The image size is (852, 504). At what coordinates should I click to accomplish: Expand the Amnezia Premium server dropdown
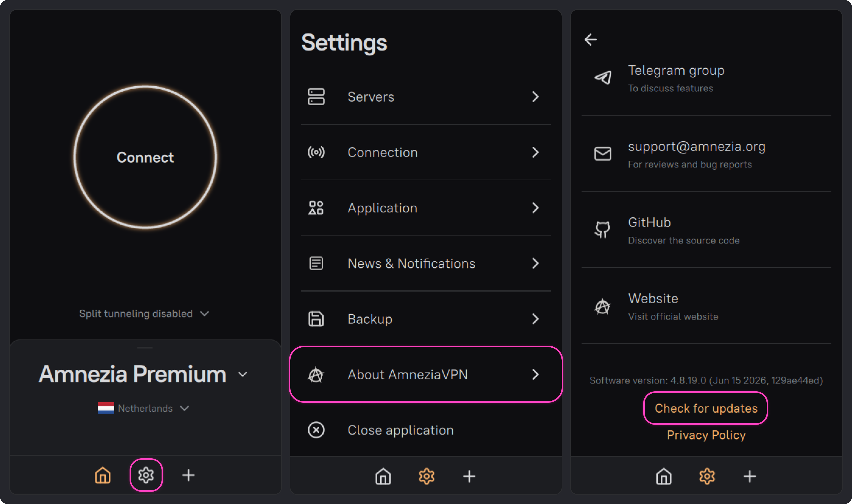tap(243, 375)
